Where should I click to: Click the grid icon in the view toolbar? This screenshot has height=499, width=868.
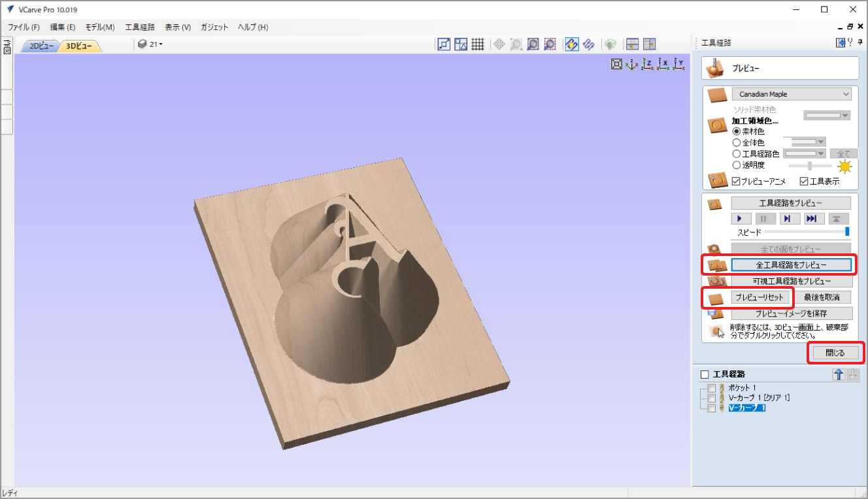point(478,44)
